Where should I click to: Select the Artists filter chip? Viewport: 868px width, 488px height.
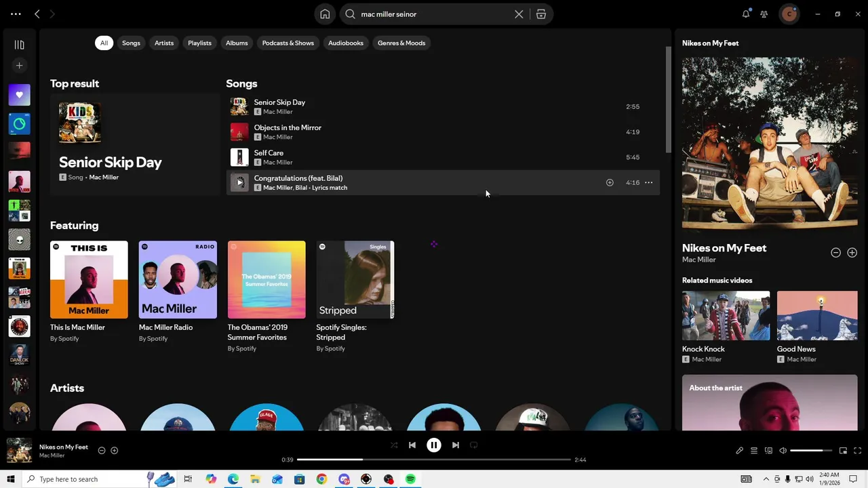click(164, 43)
